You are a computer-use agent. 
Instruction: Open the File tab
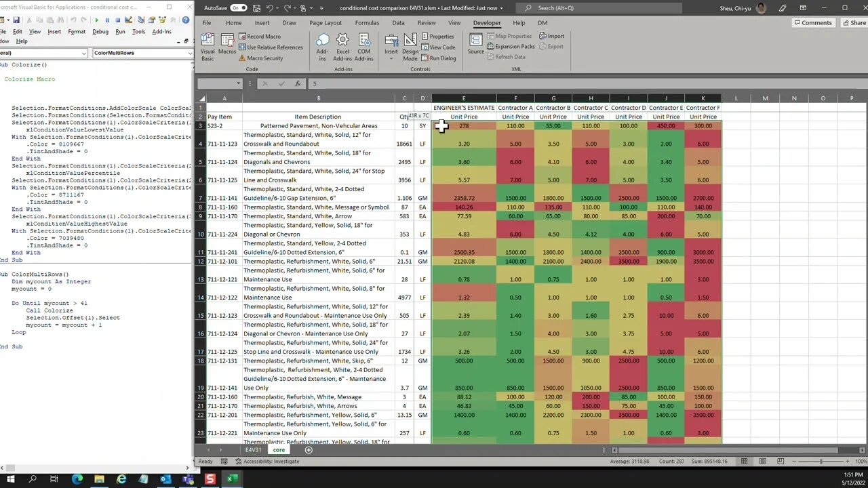pyautogui.click(x=206, y=22)
